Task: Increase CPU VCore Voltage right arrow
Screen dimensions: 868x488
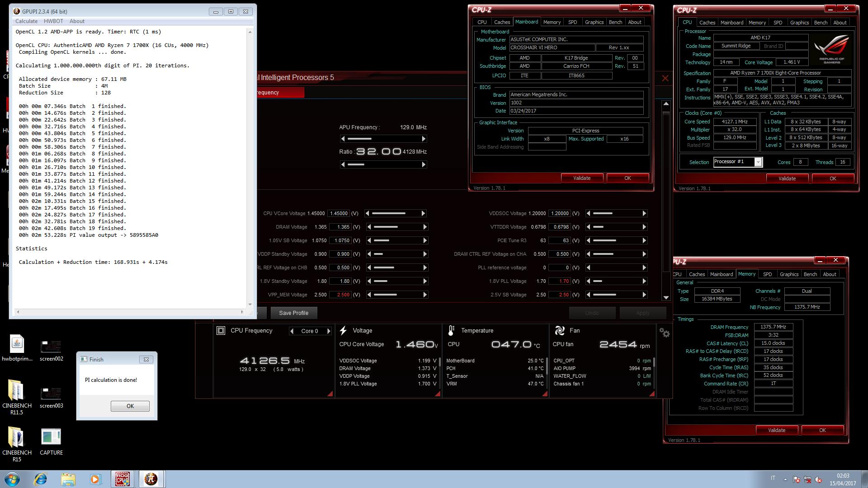Action: click(423, 213)
